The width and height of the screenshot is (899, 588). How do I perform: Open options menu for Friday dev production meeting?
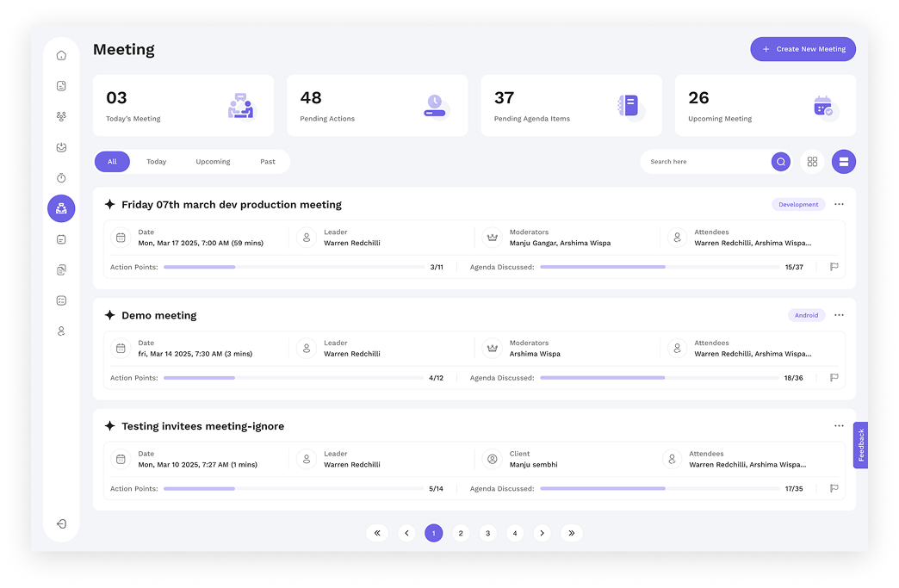click(839, 204)
